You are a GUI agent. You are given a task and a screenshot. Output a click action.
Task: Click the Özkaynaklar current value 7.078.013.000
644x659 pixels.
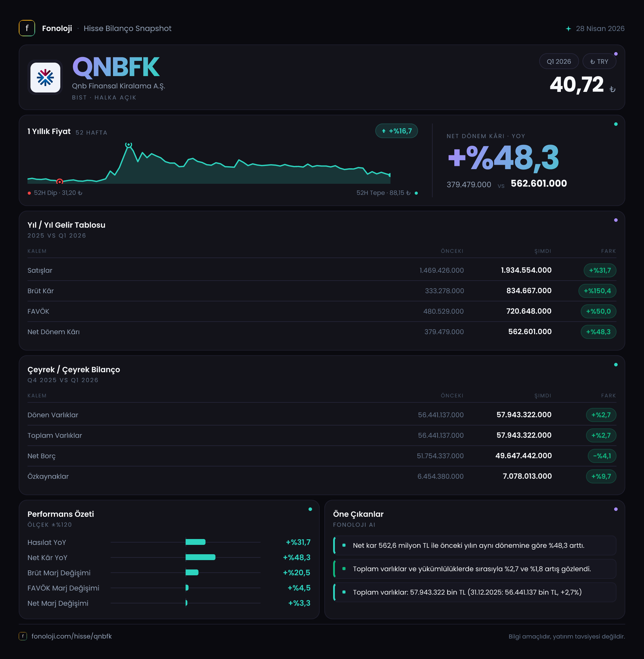coord(527,476)
